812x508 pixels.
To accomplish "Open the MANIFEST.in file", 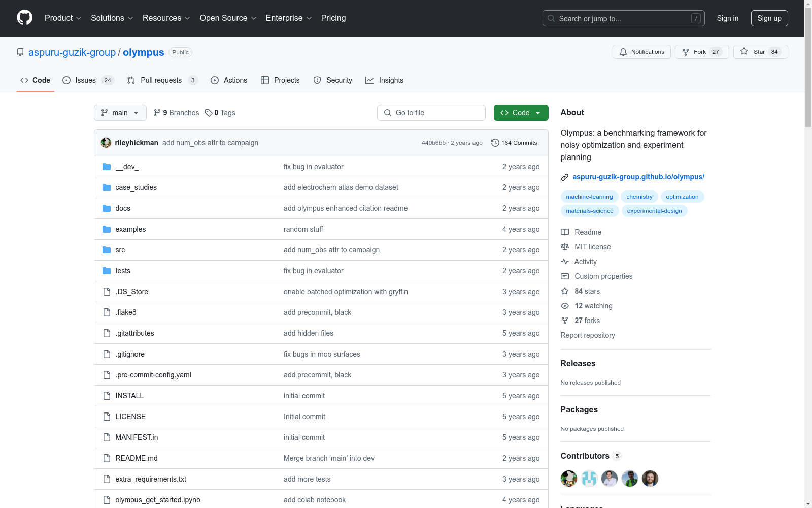I will (137, 437).
